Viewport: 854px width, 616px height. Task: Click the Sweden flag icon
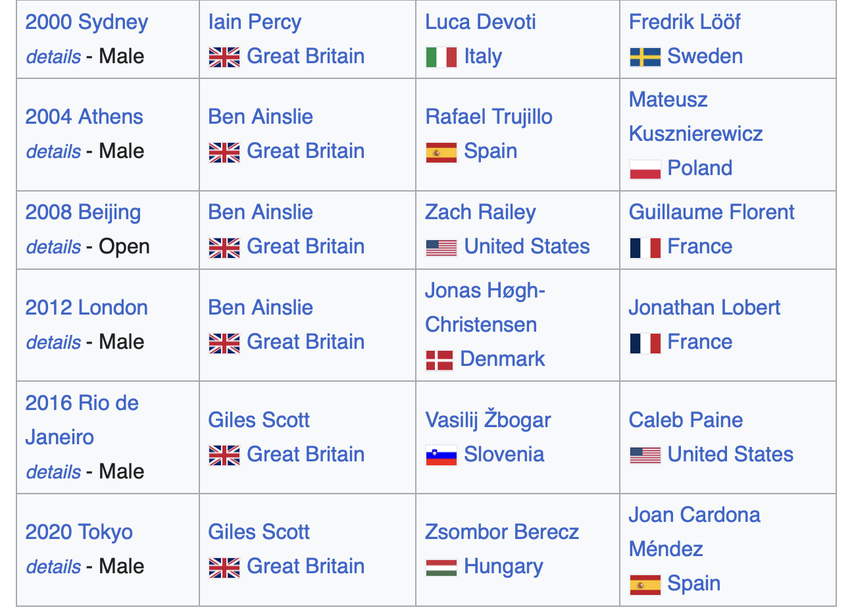(x=645, y=57)
